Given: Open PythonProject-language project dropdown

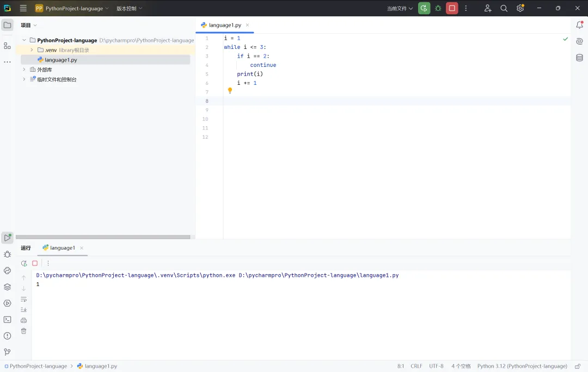Looking at the screenshot, I should [x=72, y=8].
